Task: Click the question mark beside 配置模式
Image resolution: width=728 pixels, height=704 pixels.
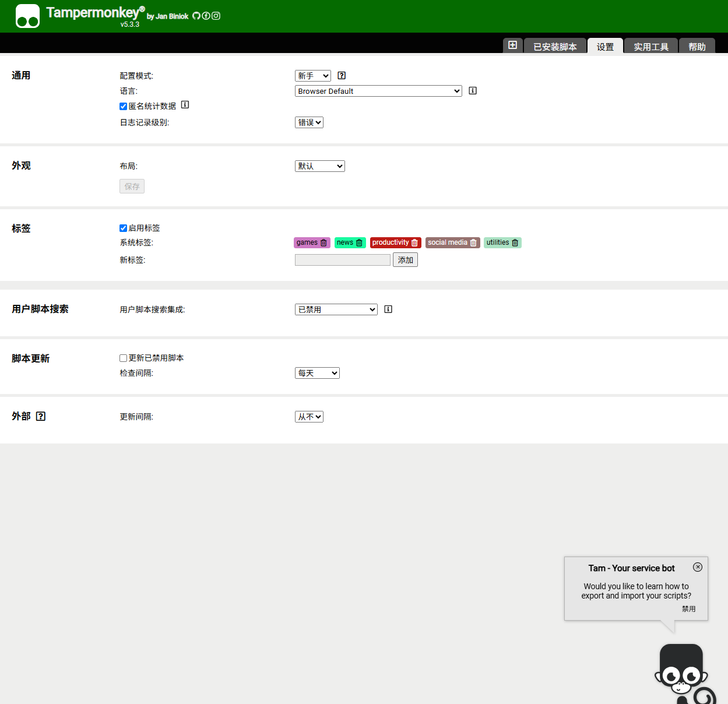Action: pos(342,75)
